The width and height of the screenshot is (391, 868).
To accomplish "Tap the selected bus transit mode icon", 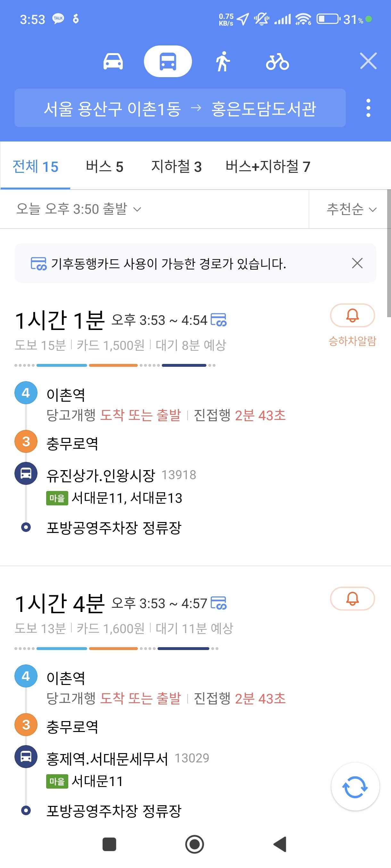I will tap(168, 61).
